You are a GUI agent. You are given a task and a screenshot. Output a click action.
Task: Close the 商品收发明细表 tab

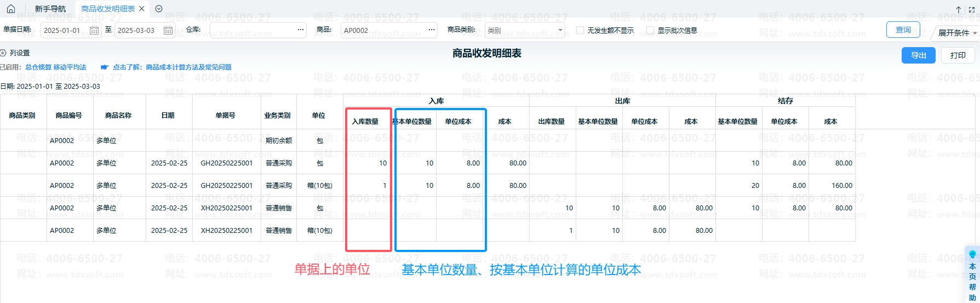click(142, 9)
